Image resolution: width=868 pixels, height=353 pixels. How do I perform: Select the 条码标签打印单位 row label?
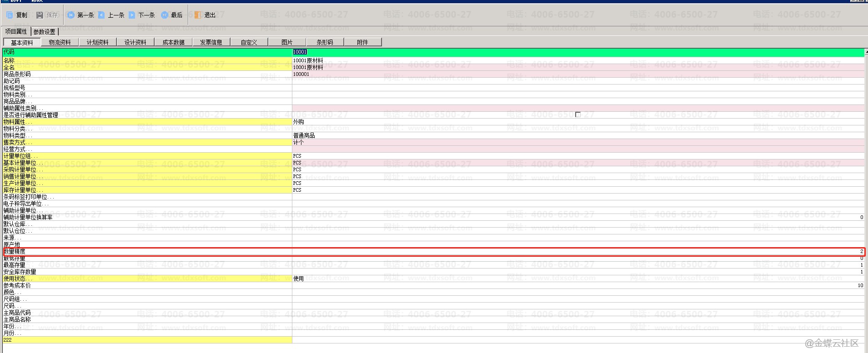[x=29, y=197]
